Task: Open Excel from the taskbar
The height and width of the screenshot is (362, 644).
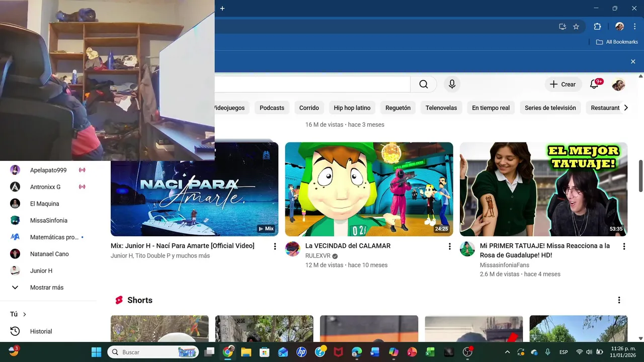Action: coord(430,352)
